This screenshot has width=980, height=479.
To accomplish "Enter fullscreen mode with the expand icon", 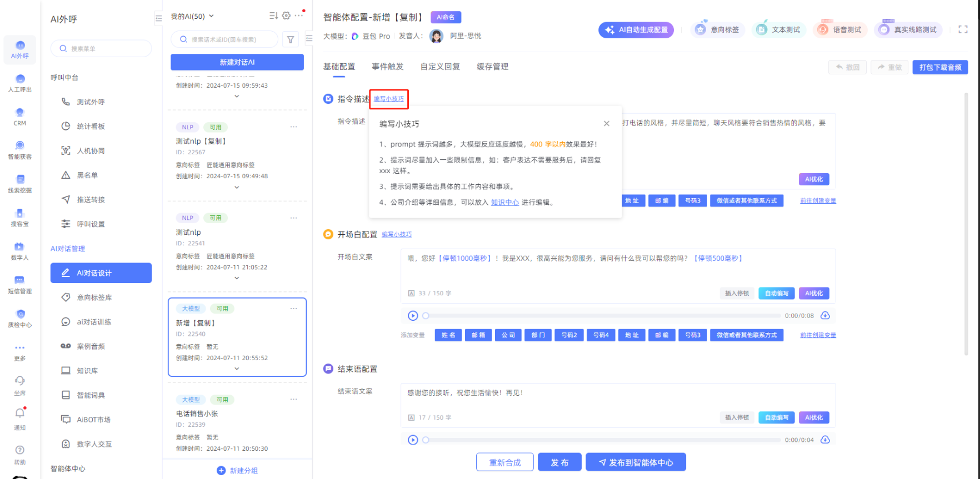I will coord(963,29).
